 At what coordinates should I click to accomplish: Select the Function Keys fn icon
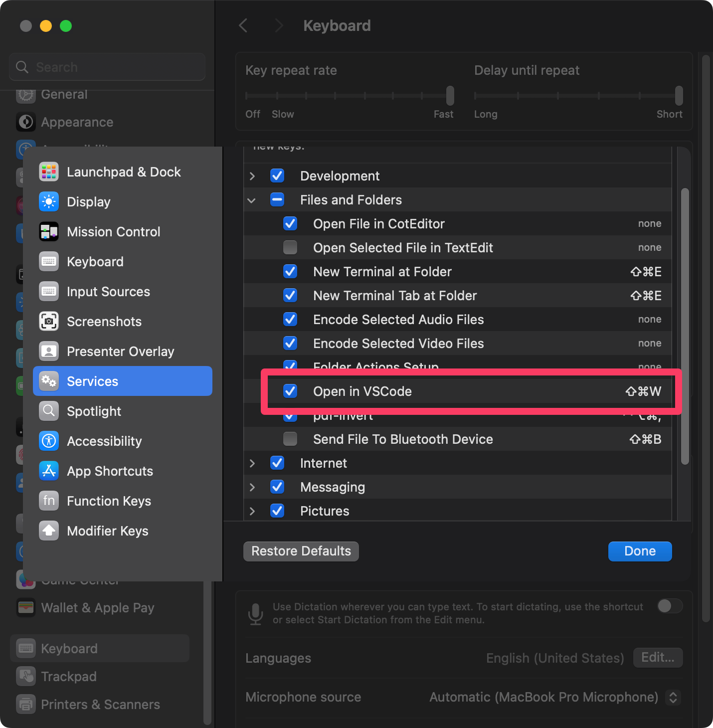coord(49,501)
